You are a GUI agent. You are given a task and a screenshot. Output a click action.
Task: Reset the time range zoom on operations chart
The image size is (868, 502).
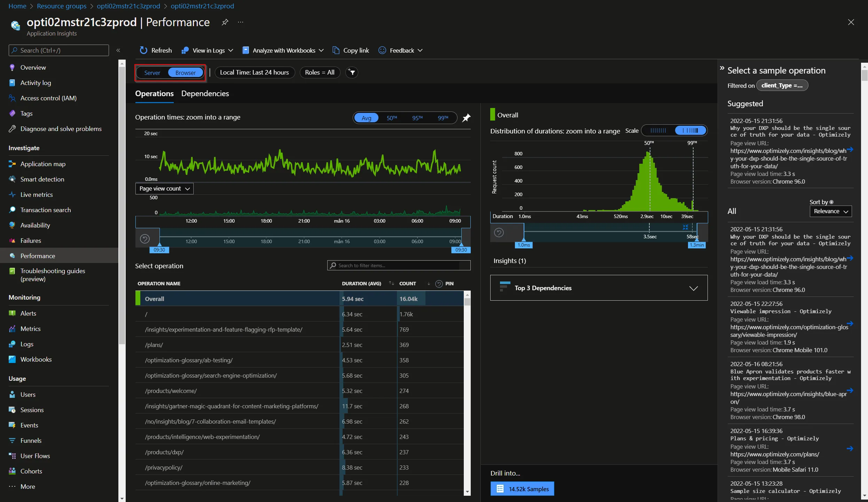tap(145, 239)
